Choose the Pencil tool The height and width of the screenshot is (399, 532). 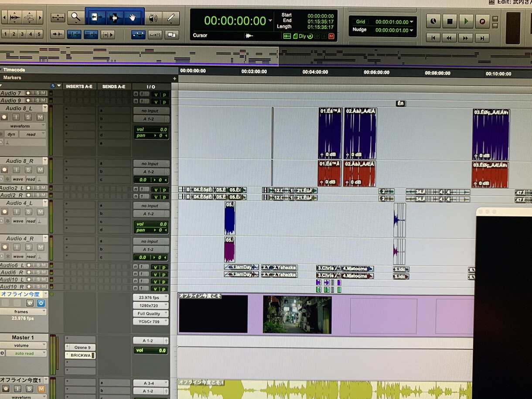click(x=171, y=18)
